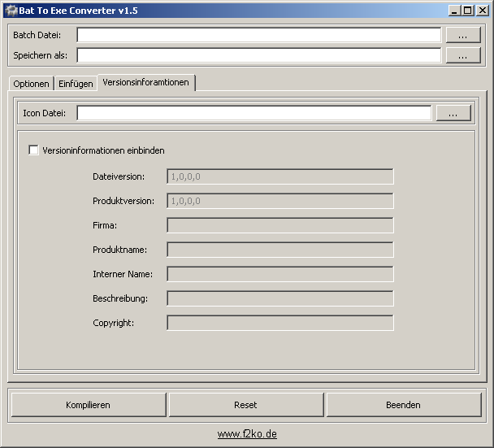Maximize the Bat To Exe Converter window
Image resolution: width=494 pixels, height=448 pixels.
(x=468, y=11)
